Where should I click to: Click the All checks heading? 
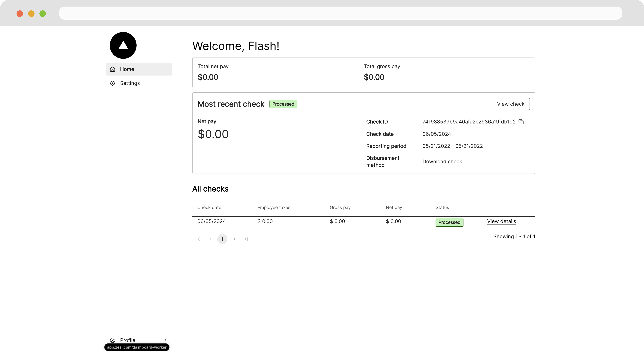click(x=210, y=189)
